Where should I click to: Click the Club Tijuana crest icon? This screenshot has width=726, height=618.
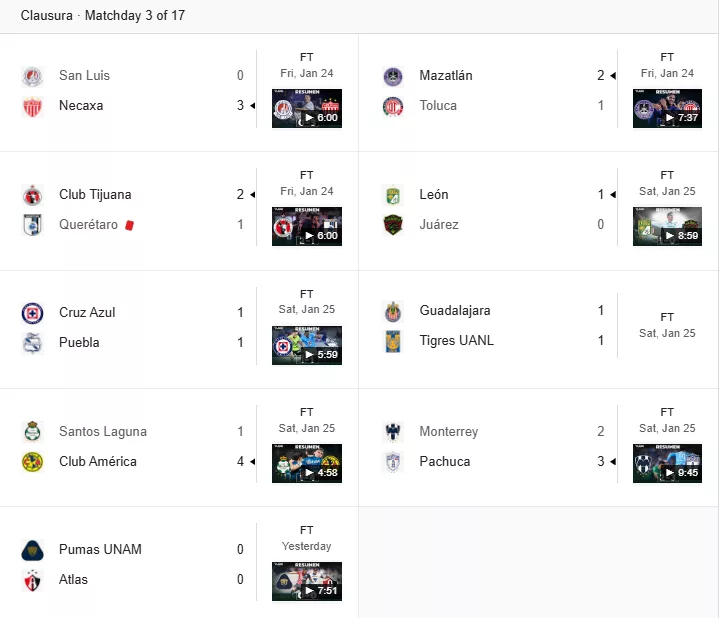(x=32, y=195)
